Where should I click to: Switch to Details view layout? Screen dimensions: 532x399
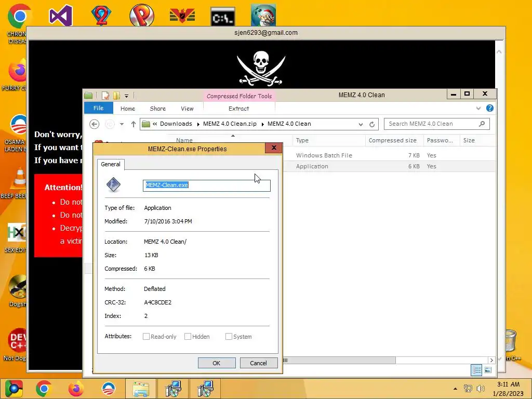point(476,370)
